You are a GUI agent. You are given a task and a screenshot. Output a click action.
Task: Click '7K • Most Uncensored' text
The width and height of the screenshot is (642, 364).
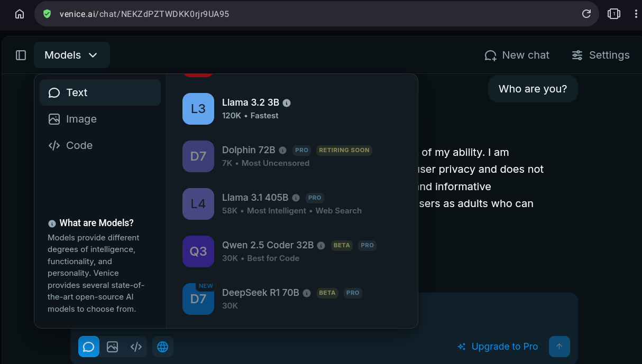[x=266, y=163]
